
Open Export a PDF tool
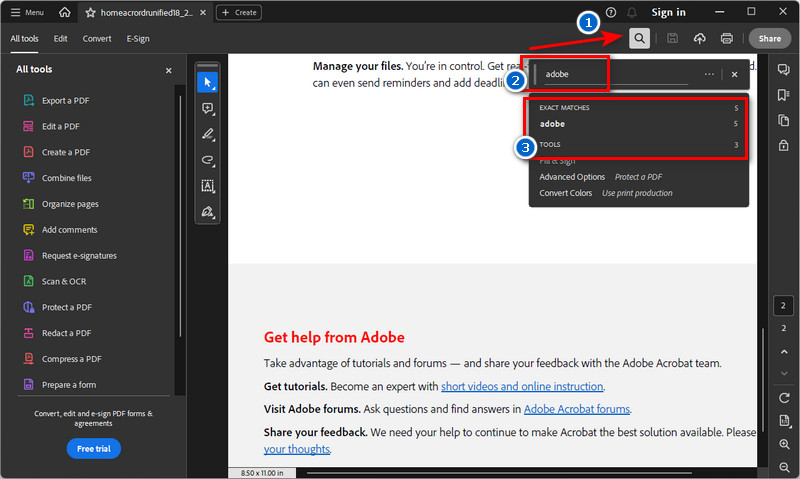pos(56,100)
